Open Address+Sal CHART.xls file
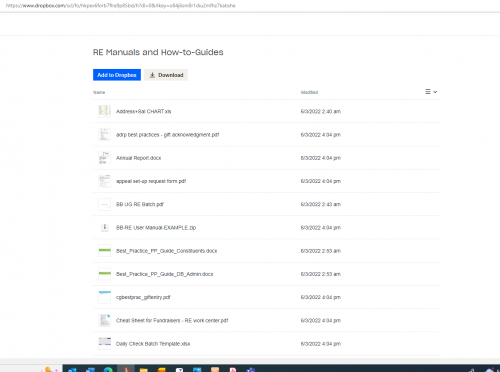 [143, 111]
